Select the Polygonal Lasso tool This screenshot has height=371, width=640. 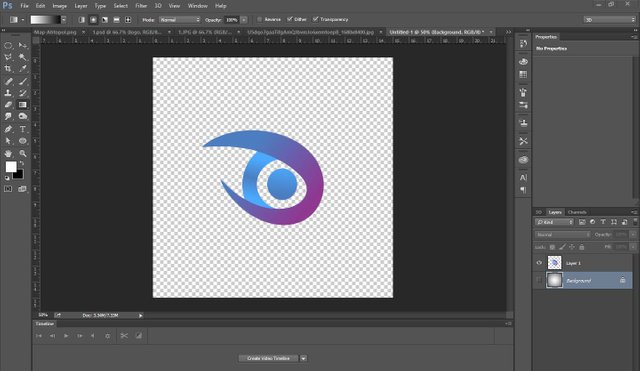pos(8,58)
